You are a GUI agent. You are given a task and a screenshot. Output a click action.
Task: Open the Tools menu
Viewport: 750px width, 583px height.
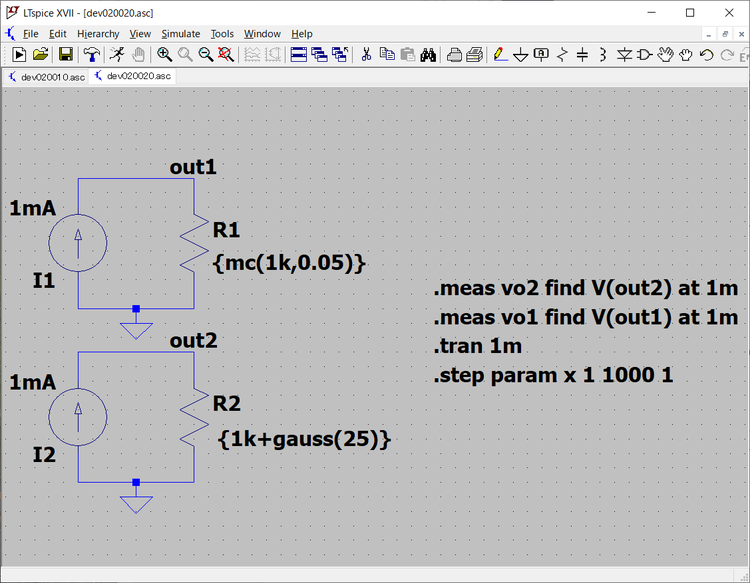pos(222,34)
